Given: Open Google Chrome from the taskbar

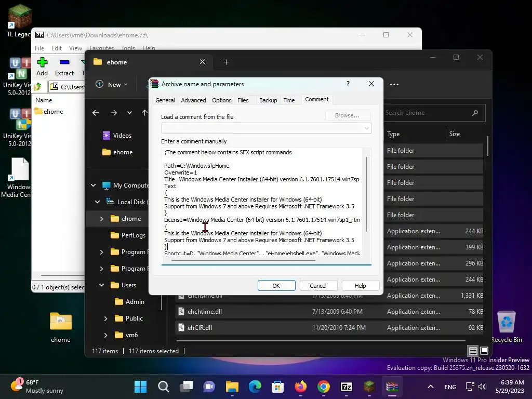Looking at the screenshot, I should click(323, 387).
